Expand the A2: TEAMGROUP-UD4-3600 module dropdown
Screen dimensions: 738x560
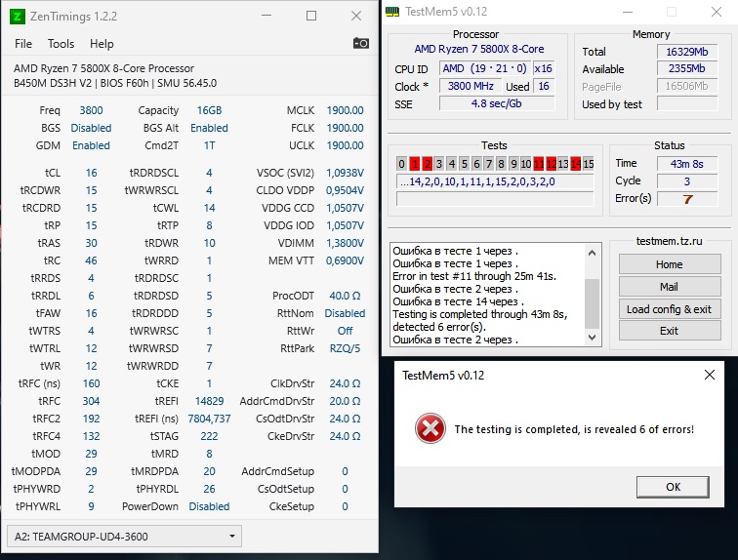pos(124,537)
